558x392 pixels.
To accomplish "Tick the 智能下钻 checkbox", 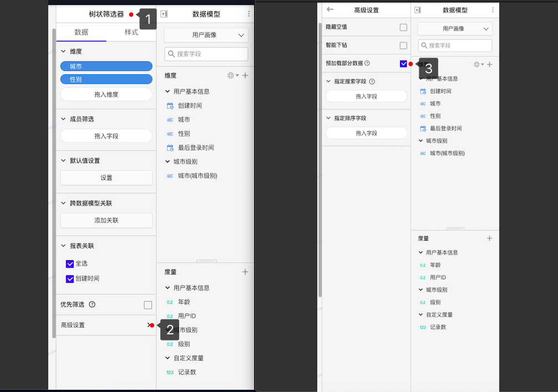I will point(403,45).
